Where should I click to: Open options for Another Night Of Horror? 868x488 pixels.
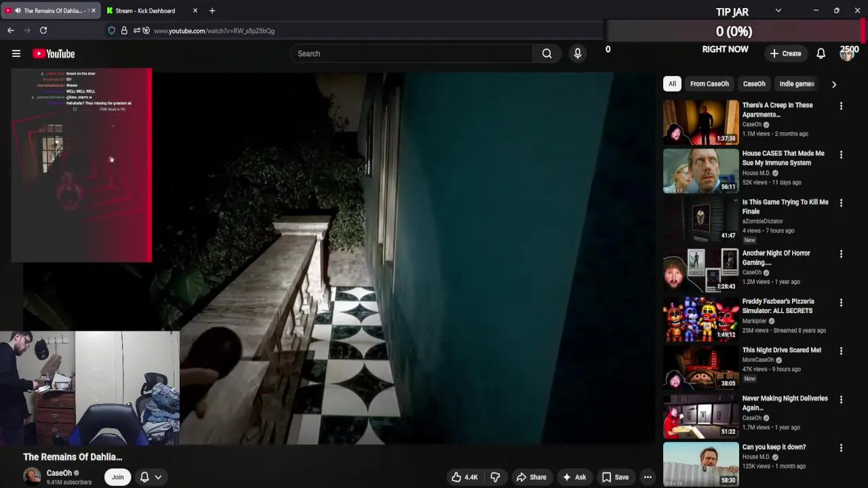[x=841, y=253]
